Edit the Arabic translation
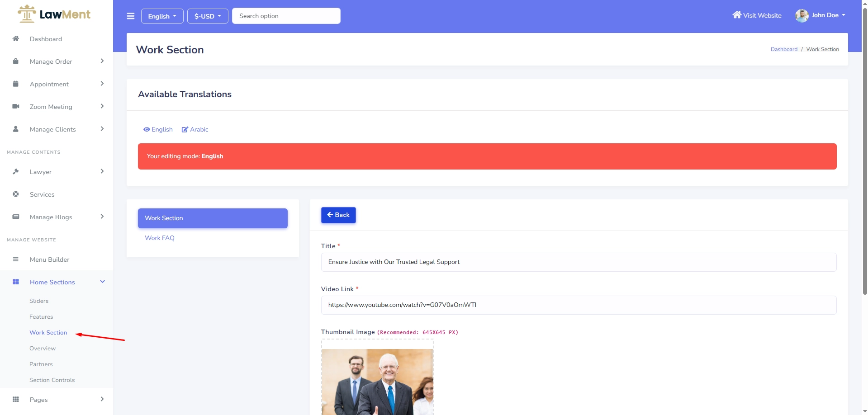 (x=195, y=130)
